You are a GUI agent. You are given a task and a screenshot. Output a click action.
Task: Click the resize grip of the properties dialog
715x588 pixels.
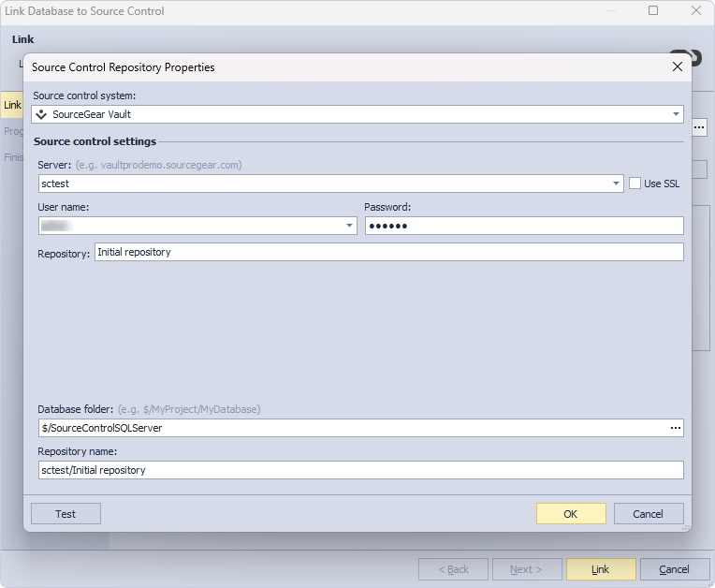[686, 527]
